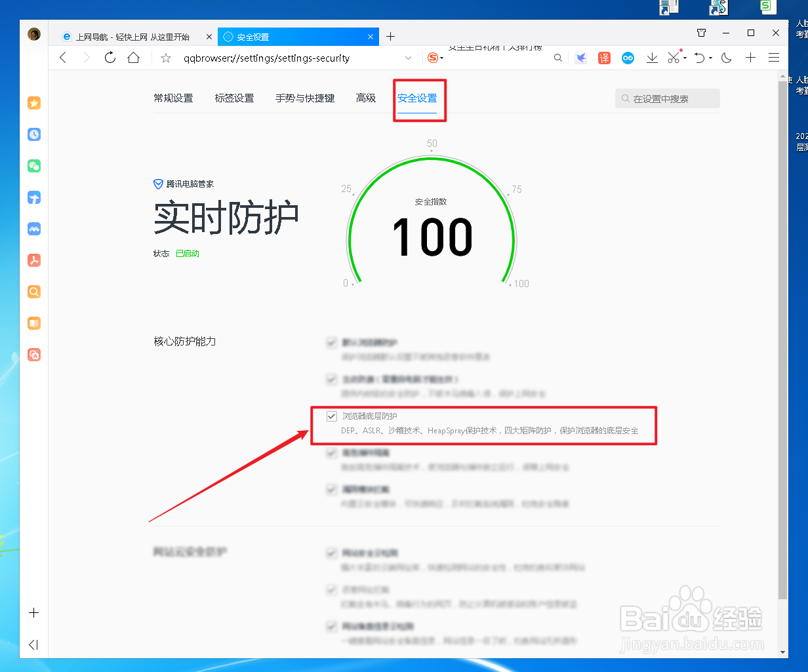Screen dimensions: 808x672
Task: Toggle the 默认浏览器防护 checkbox
Action: tap(332, 342)
